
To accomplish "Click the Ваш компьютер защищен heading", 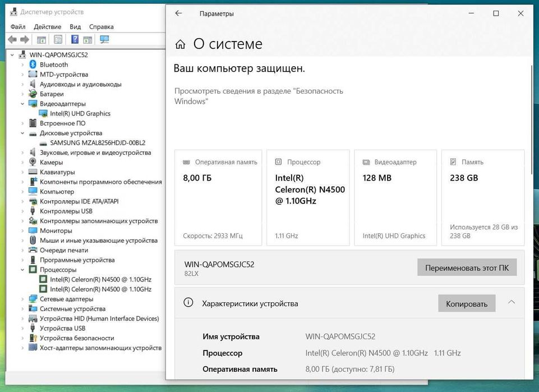I will click(x=239, y=68).
